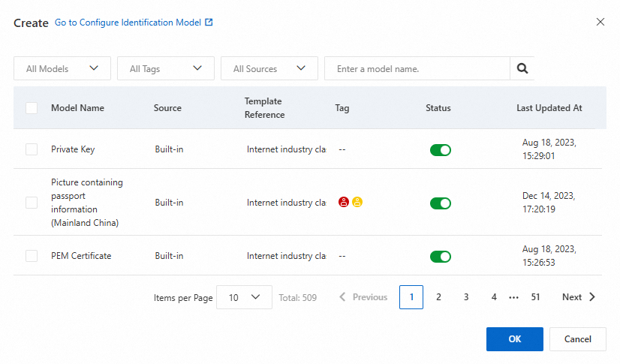The height and width of the screenshot is (364, 620).
Task: Open the All Models dropdown
Action: click(x=62, y=68)
